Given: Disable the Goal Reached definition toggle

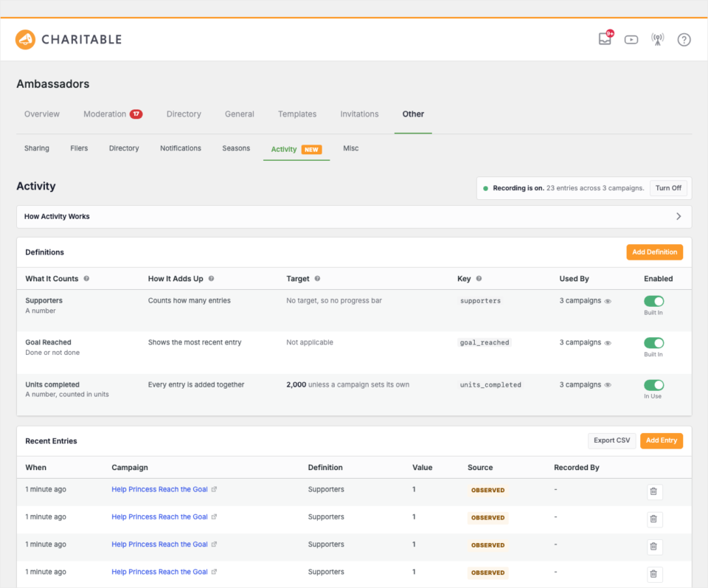Looking at the screenshot, I should point(653,343).
